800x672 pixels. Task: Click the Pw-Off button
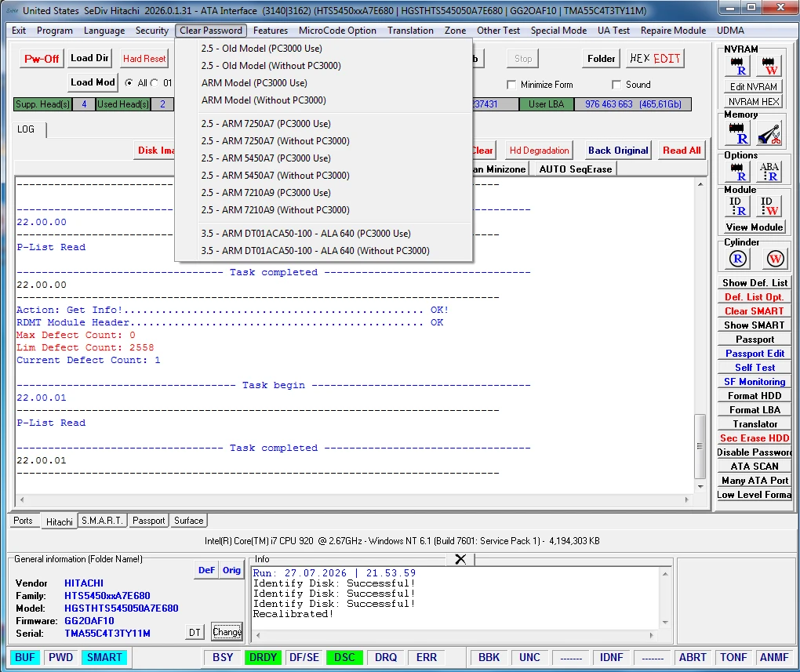coord(42,59)
